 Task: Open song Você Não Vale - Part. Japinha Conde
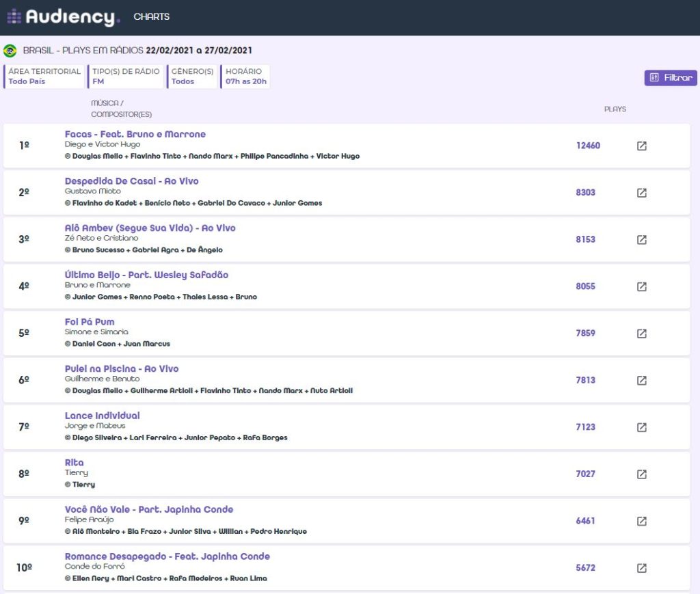coord(149,509)
